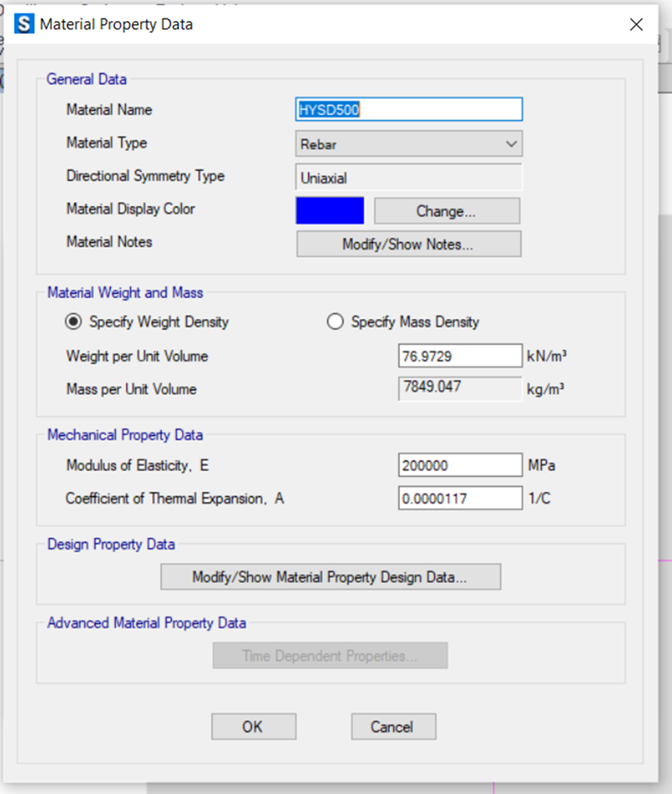This screenshot has height=794, width=672.
Task: Select the Specify Mass Density radio button
Action: point(335,322)
